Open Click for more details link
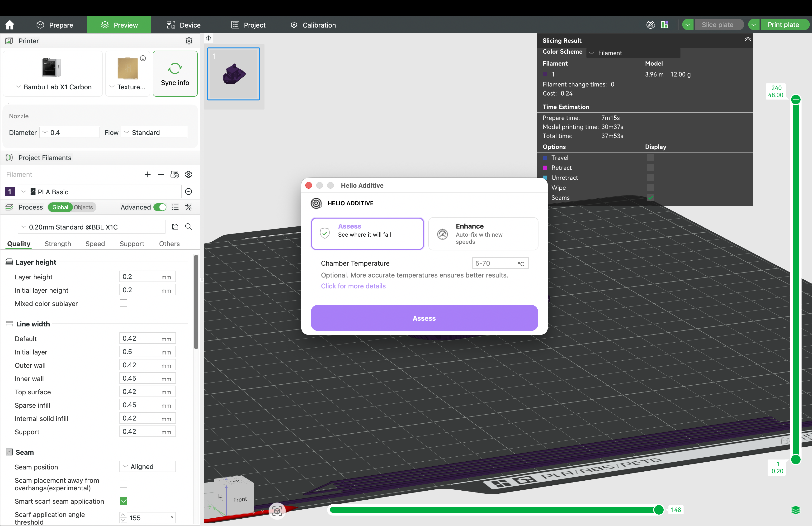 (x=353, y=286)
